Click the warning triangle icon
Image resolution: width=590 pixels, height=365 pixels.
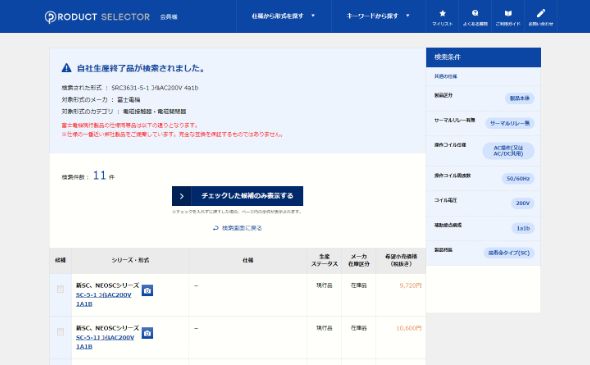tap(67, 68)
